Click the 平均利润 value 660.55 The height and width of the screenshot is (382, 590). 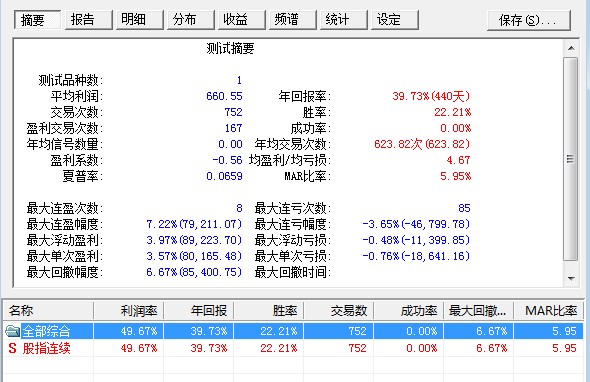click(224, 96)
